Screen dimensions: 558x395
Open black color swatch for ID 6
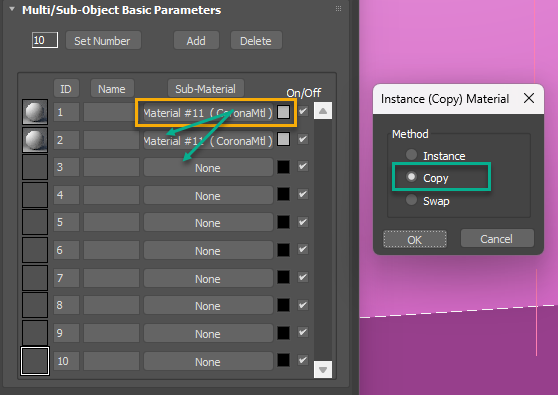pos(283,250)
